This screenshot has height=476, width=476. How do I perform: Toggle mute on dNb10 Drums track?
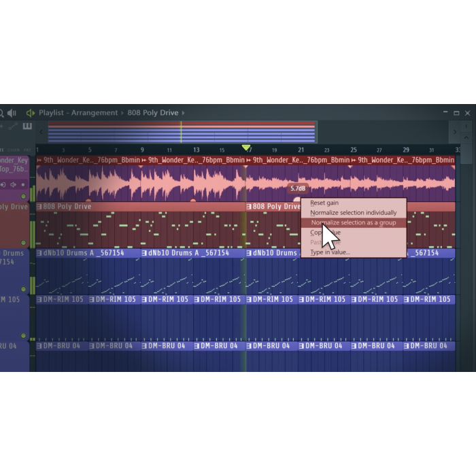tap(23, 289)
